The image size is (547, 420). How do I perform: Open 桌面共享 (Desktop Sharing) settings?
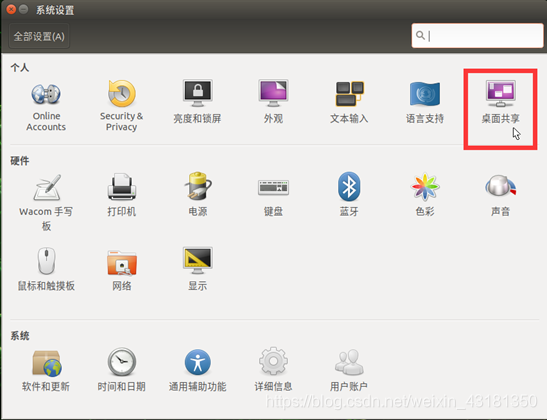pos(501,102)
